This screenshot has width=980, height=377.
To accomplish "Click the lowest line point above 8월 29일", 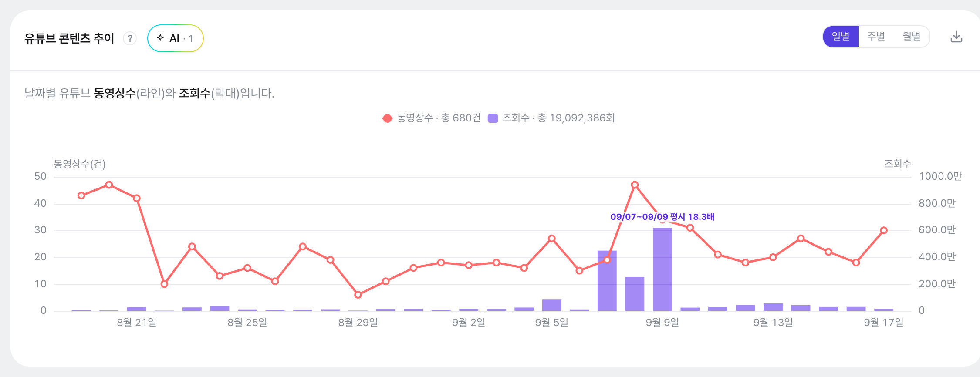I will click(358, 295).
